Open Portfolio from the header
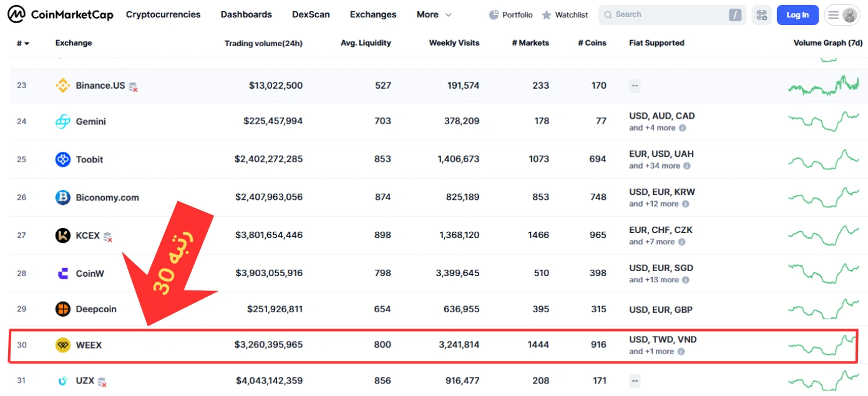 (510, 15)
